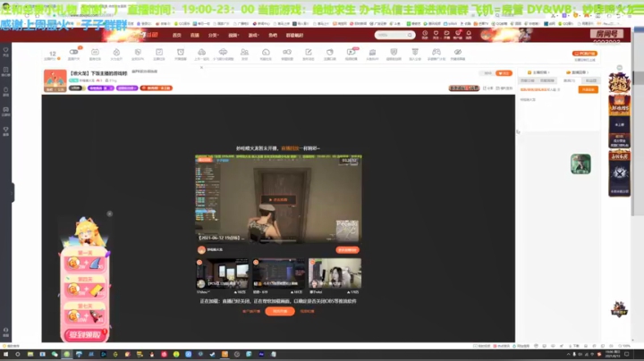Click the heart follow icon in red header

[436, 34]
